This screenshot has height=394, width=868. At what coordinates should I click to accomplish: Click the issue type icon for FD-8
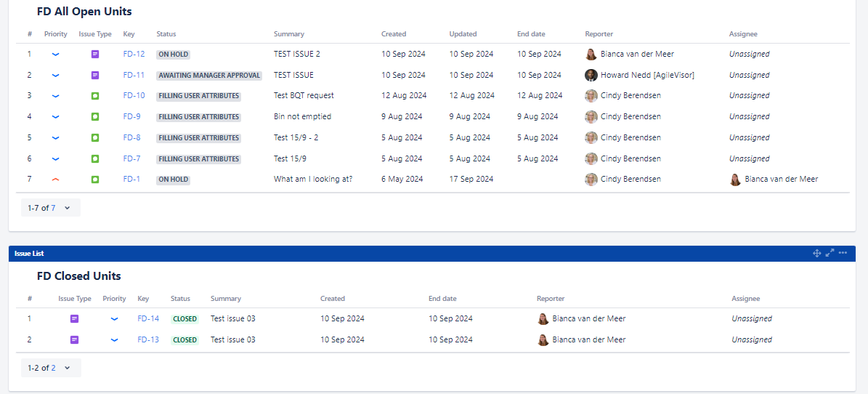click(95, 137)
